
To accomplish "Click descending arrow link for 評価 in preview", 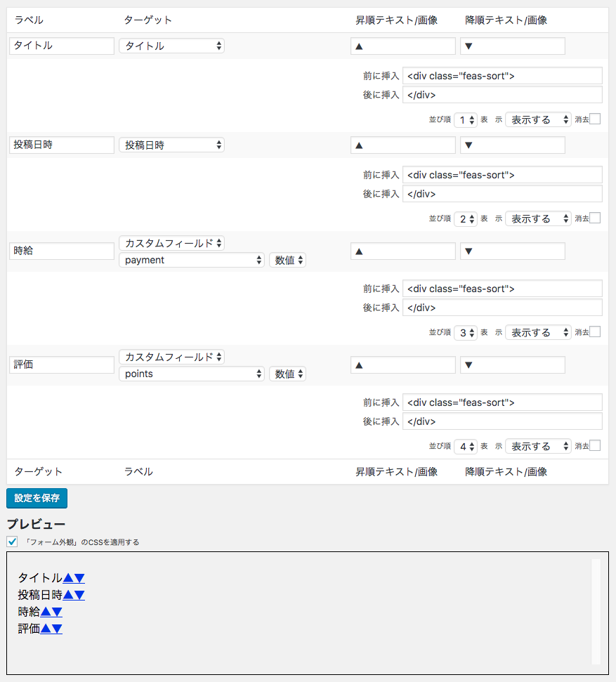I will [57, 629].
